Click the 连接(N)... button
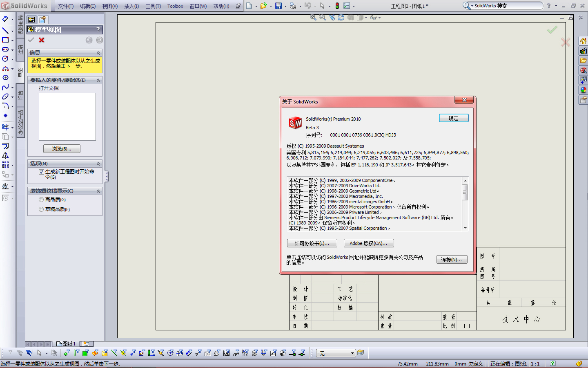The height and width of the screenshot is (368, 588). point(452,260)
